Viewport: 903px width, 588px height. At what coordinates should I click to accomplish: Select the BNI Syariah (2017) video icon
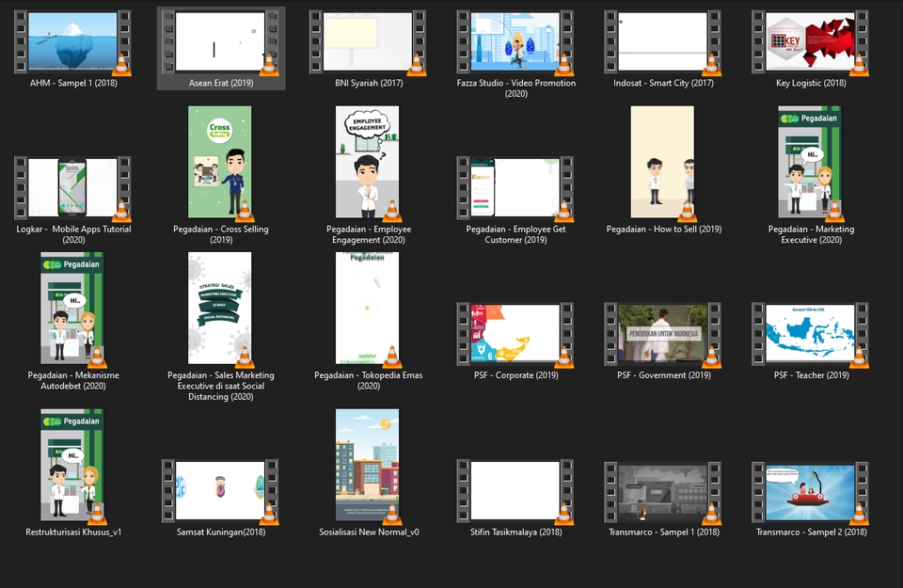[x=368, y=42]
